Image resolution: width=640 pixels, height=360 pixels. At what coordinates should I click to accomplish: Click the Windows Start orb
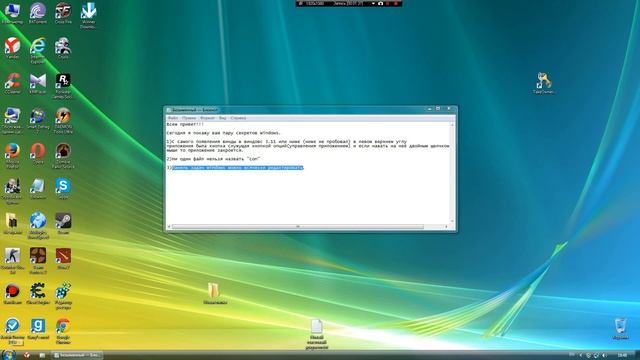click(8, 354)
